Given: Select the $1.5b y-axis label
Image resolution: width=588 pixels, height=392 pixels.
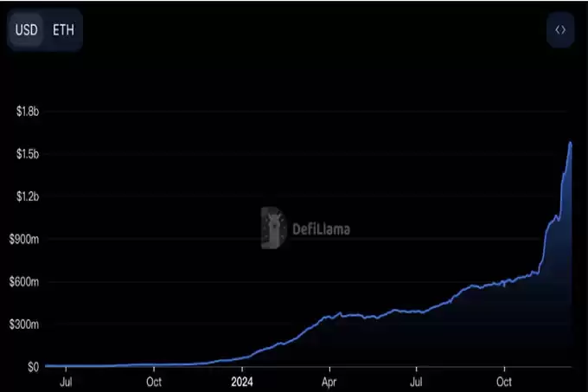Looking at the screenshot, I should click(x=28, y=154).
